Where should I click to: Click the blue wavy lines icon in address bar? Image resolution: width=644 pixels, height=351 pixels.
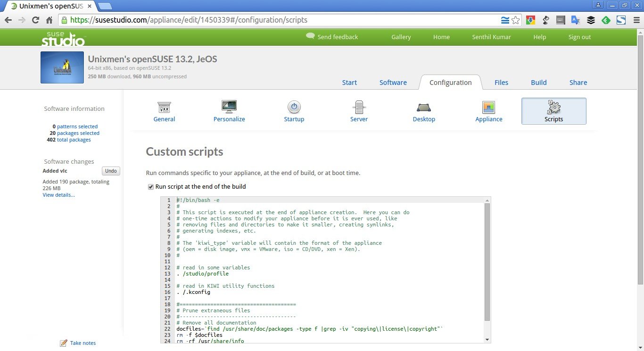click(x=505, y=20)
